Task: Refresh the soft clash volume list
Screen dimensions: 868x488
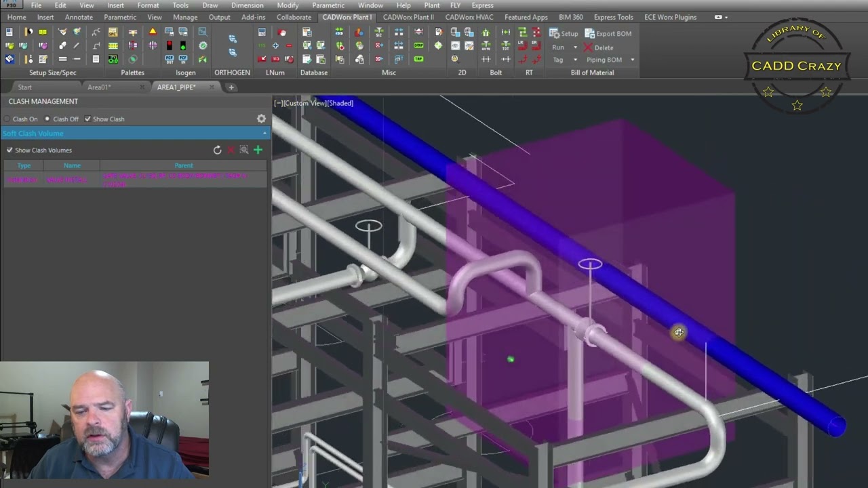Action: pos(217,150)
